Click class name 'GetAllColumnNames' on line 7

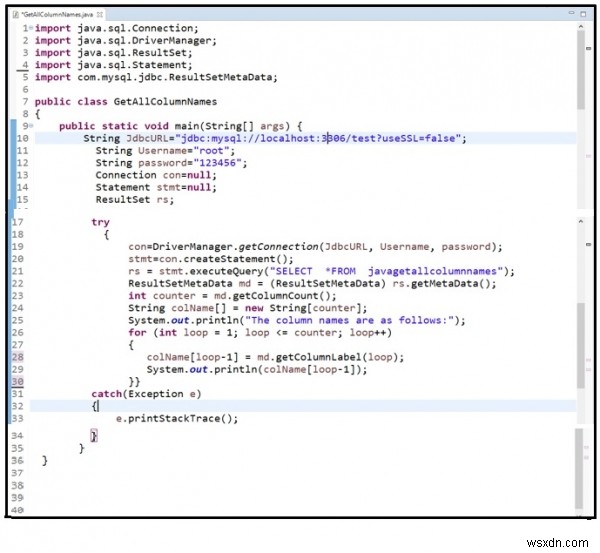tap(165, 102)
